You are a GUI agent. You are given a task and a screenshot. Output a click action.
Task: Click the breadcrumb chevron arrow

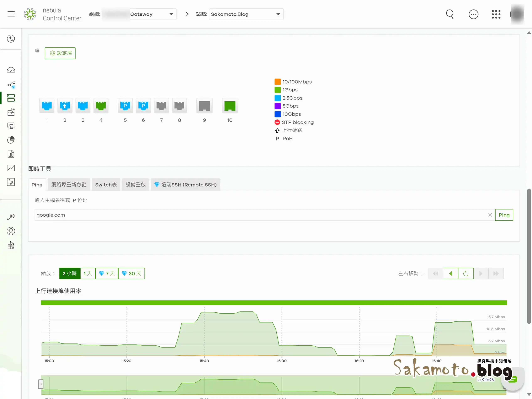(187, 14)
